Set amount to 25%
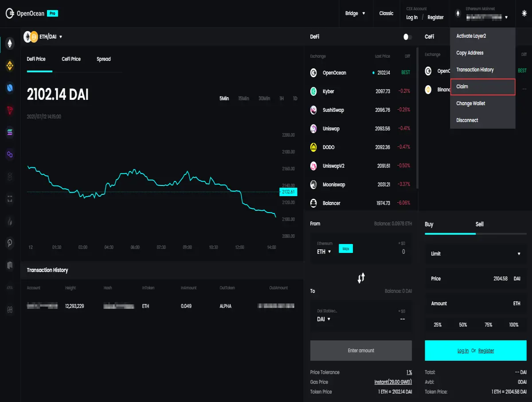Viewport: 532px width, 402px height. [x=438, y=325]
